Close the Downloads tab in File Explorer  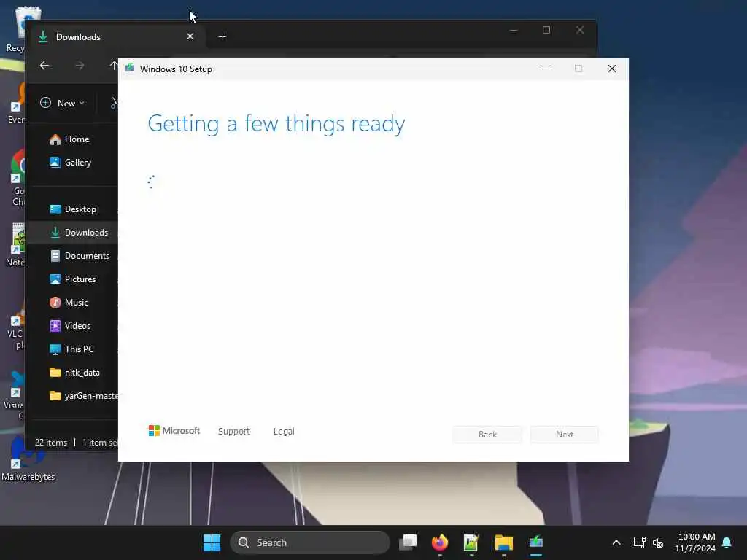[x=190, y=36]
